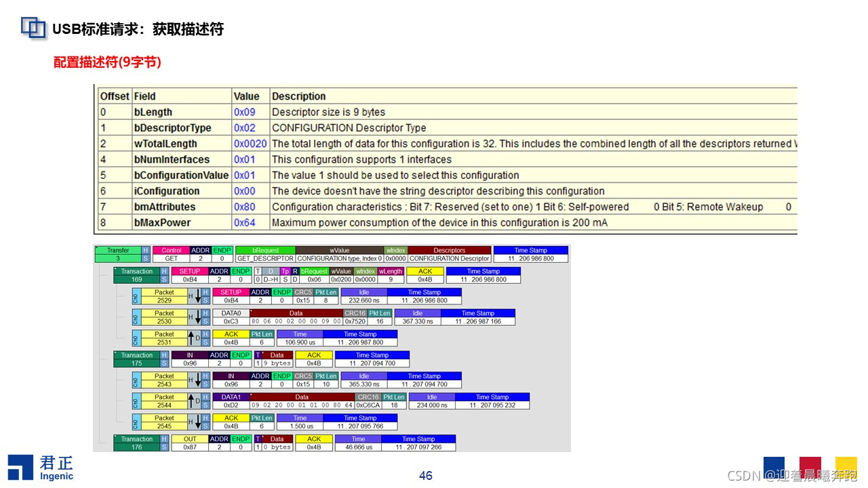
Task: Click DATA0 0xC3 cell
Action: tap(231, 317)
